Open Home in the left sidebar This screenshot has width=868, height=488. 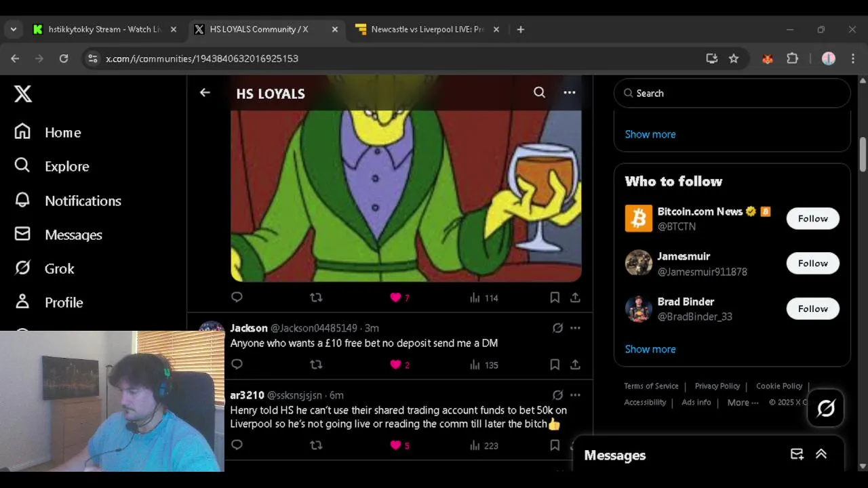click(x=47, y=132)
